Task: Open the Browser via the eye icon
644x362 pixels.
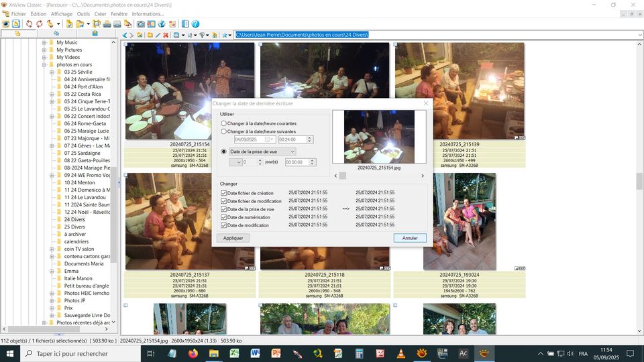Action: pos(6,24)
